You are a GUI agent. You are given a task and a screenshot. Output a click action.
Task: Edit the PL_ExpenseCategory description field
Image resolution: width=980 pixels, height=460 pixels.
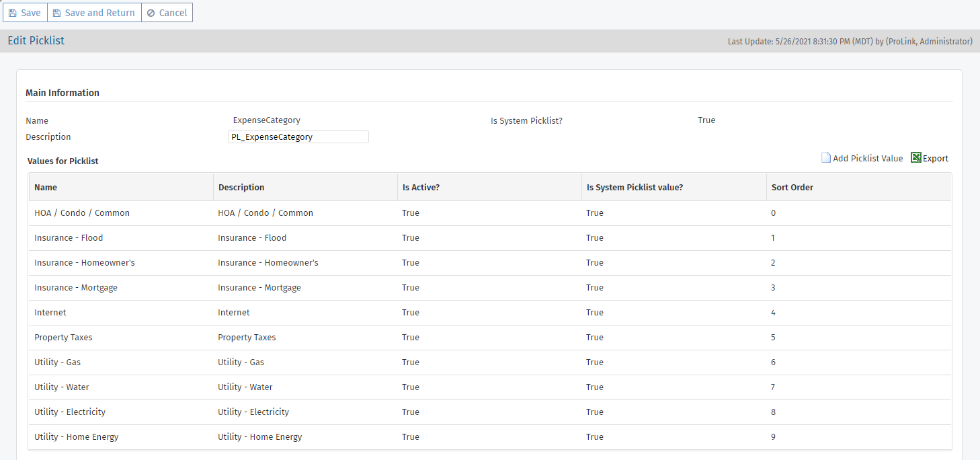point(298,137)
